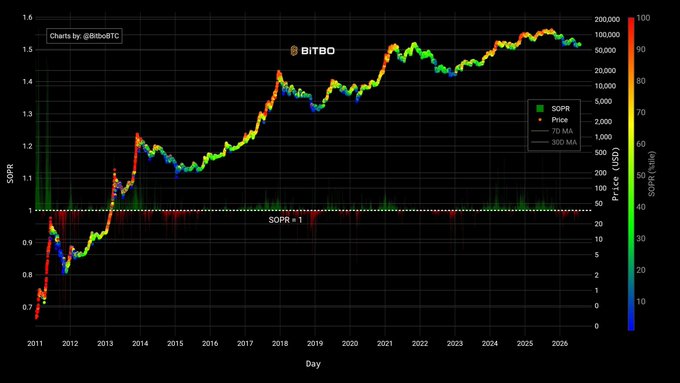Click the 'Charts by: @BitboBTC' label
The height and width of the screenshot is (383, 680).
(84, 36)
